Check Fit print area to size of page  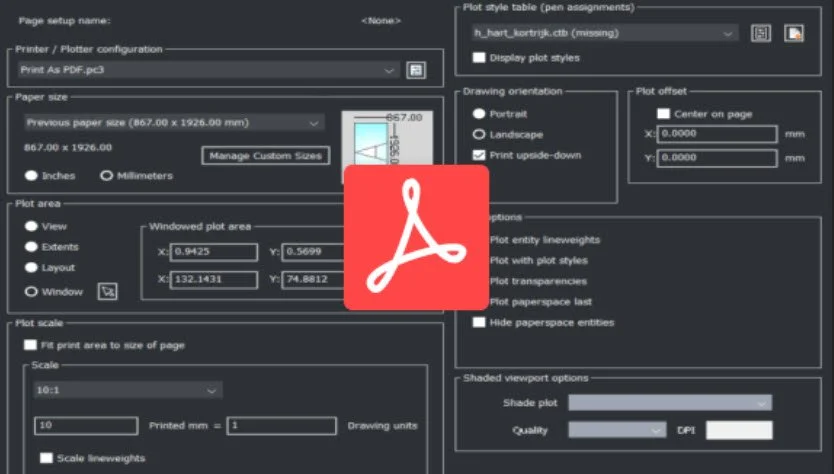click(x=30, y=345)
